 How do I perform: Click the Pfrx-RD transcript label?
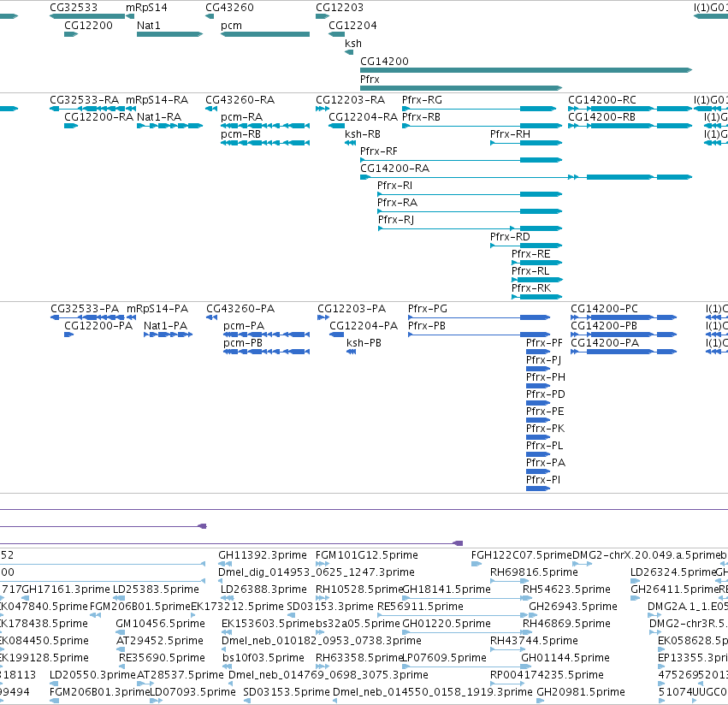click(510, 237)
